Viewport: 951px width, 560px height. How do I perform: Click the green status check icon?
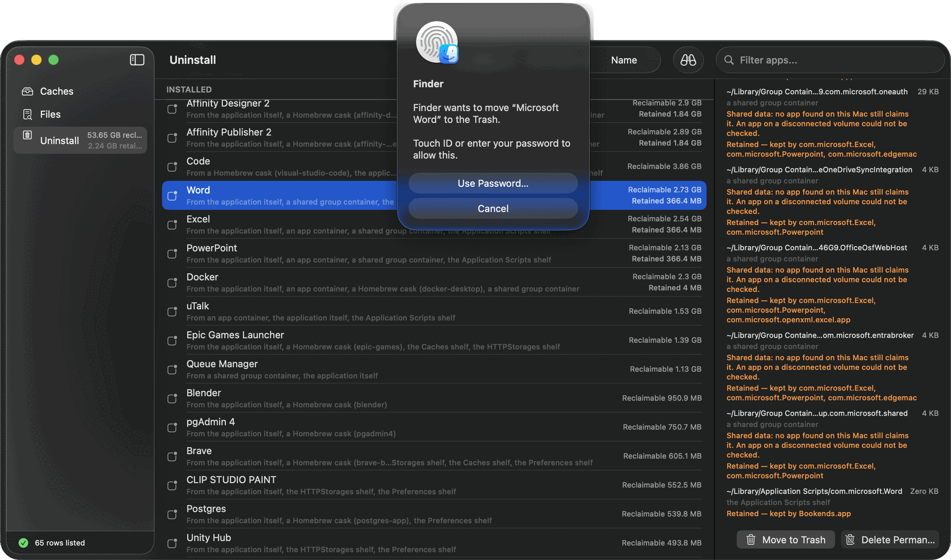(x=23, y=543)
